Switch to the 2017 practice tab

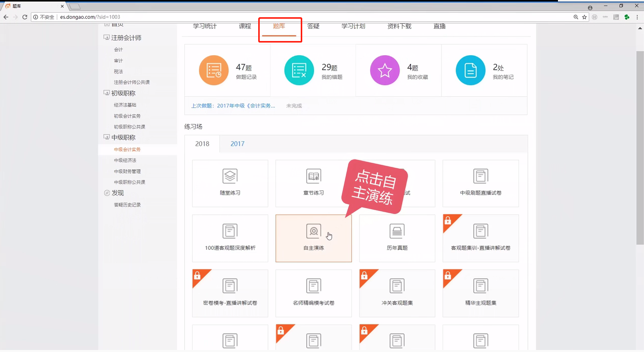tap(237, 144)
